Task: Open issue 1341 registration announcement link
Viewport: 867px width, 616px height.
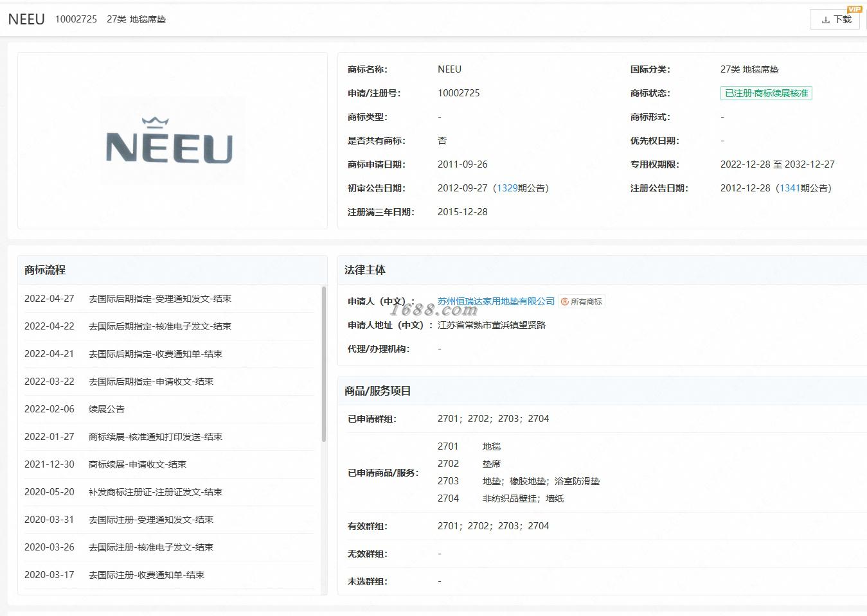Action: 790,188
